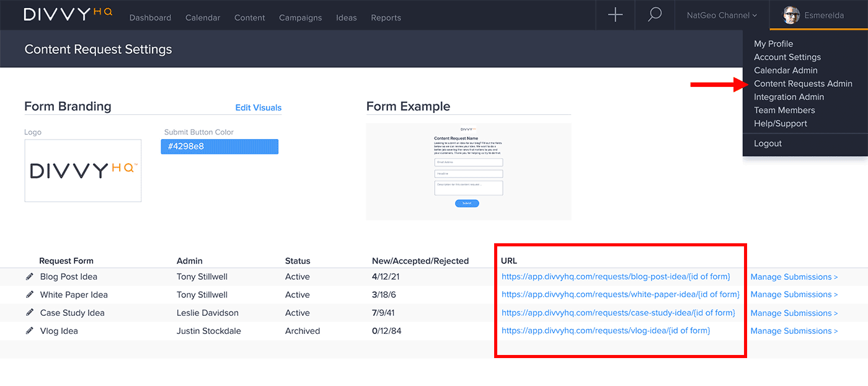Click the 3/18/6 submissions count
The width and height of the screenshot is (868, 386).
384,295
